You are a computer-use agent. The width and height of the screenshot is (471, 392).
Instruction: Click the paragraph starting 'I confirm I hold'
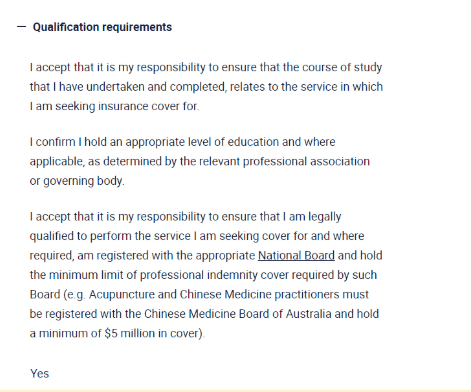(x=200, y=161)
